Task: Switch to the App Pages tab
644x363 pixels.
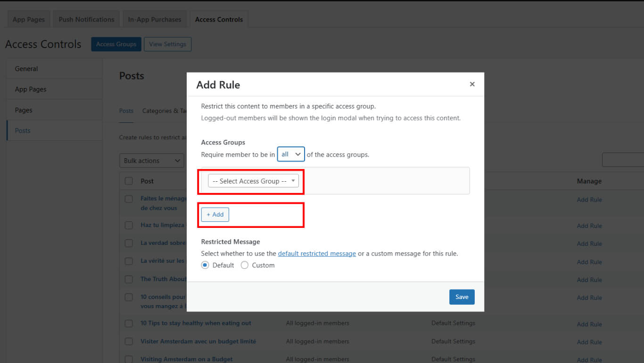Action: 29,19
